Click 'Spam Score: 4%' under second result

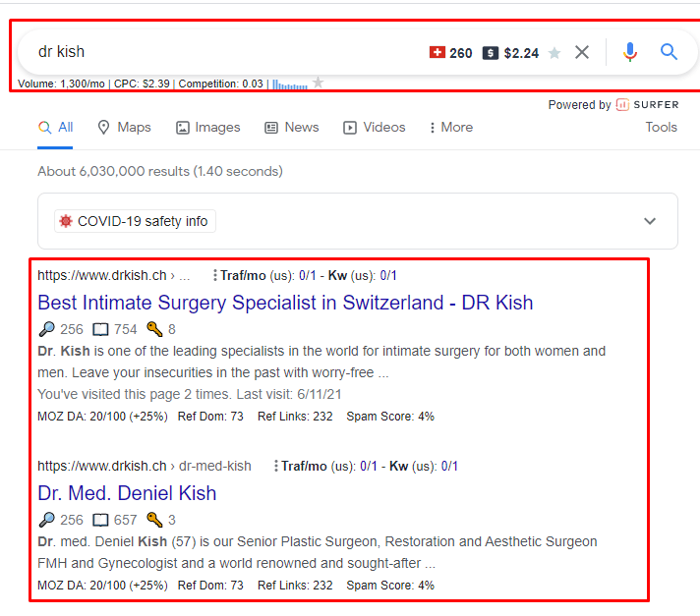(x=390, y=586)
